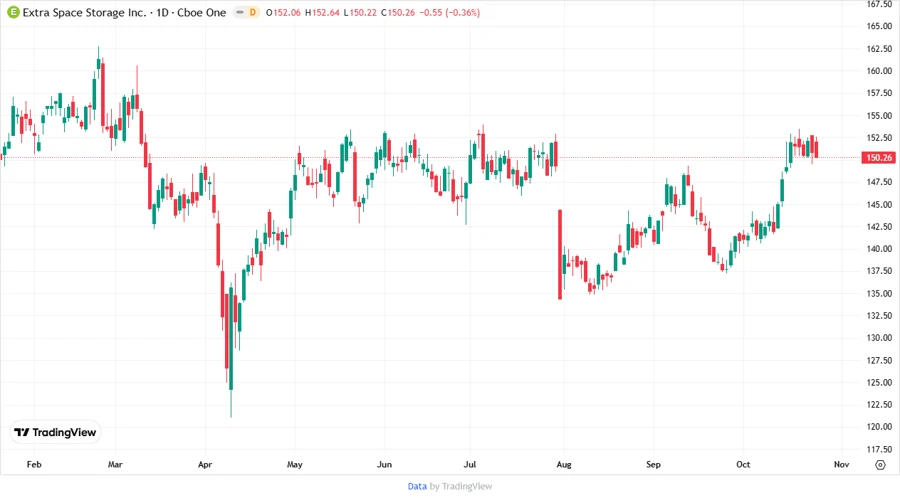Image resolution: width=900 pixels, height=498 pixels.
Task: Click the 165.00 price axis label
Action: tap(879, 26)
